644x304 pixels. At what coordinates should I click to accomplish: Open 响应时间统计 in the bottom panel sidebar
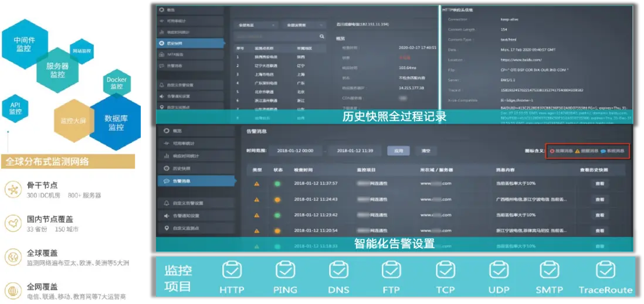(x=196, y=156)
